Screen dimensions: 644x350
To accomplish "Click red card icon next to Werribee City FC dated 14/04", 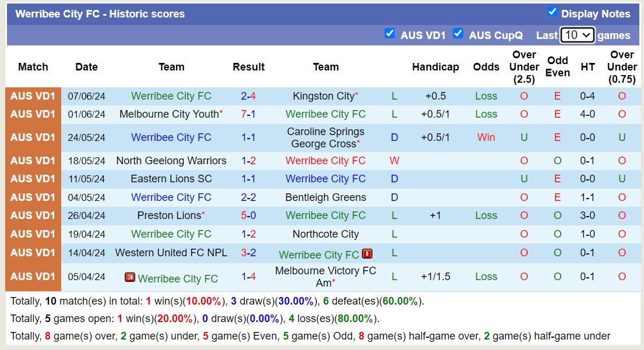I will pos(367,254).
